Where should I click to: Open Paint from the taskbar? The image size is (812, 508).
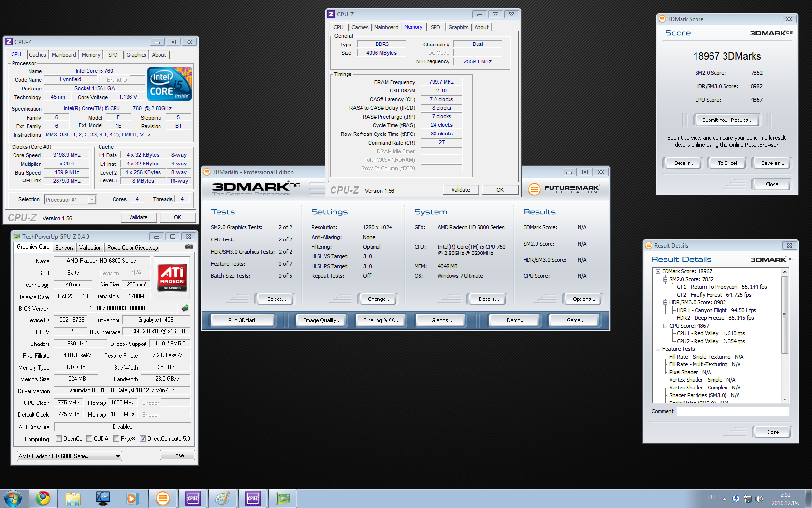pos(222,498)
